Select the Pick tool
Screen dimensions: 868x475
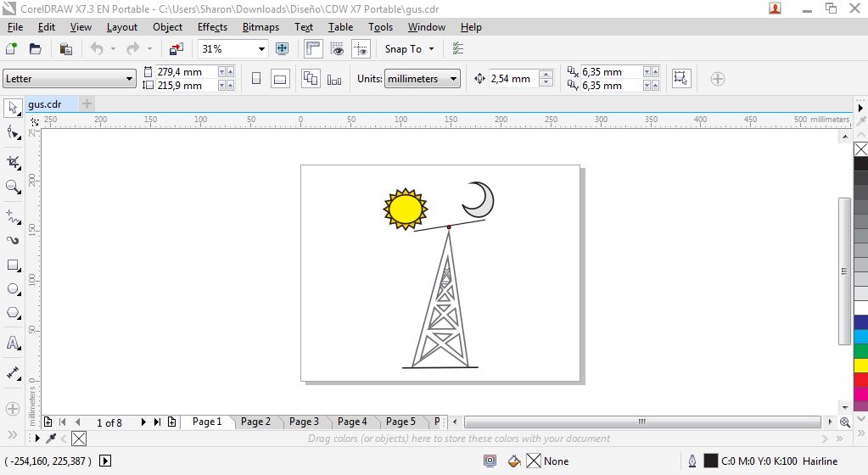pos(13,108)
